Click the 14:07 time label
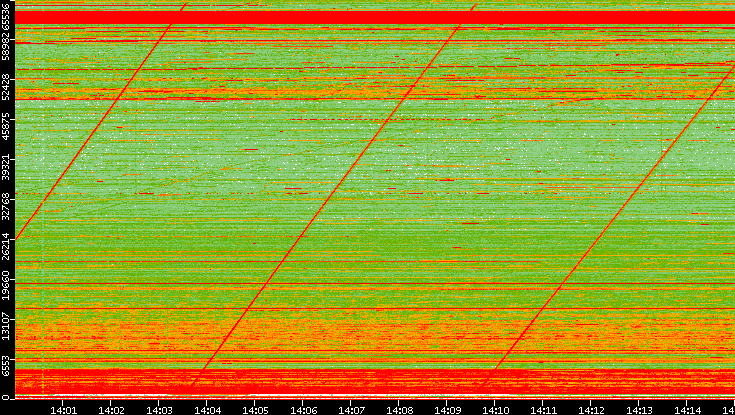 click(351, 411)
